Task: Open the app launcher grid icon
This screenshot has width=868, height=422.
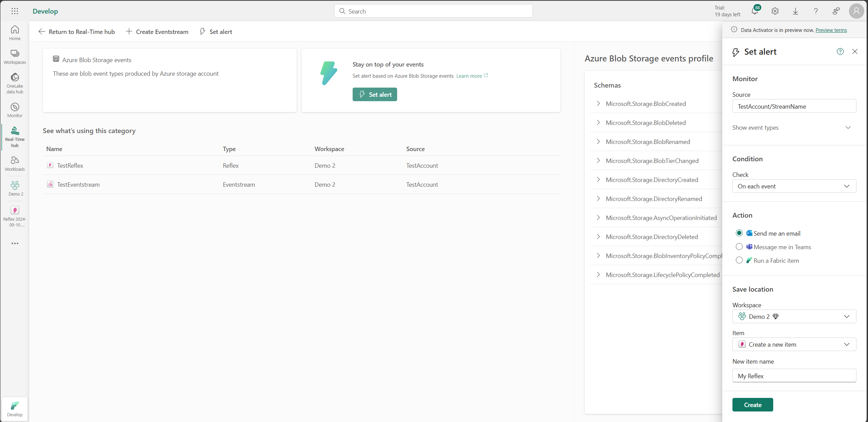Action: [x=15, y=11]
